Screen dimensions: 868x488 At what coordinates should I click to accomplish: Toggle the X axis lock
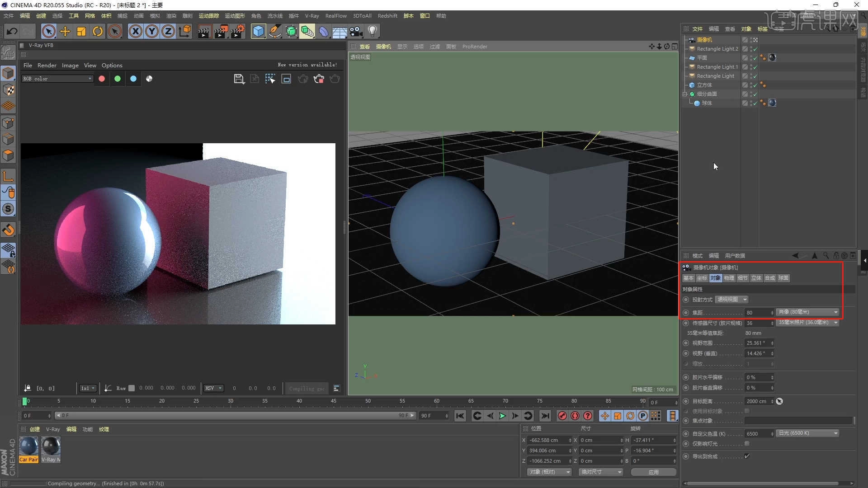click(135, 31)
